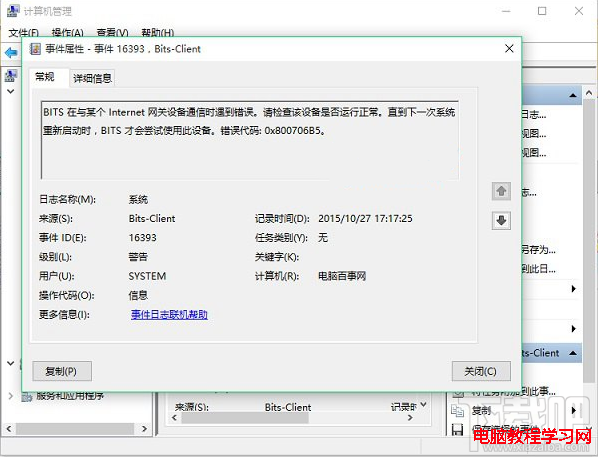Select the level value 警告
This screenshot has width=598, height=457.
(x=138, y=257)
